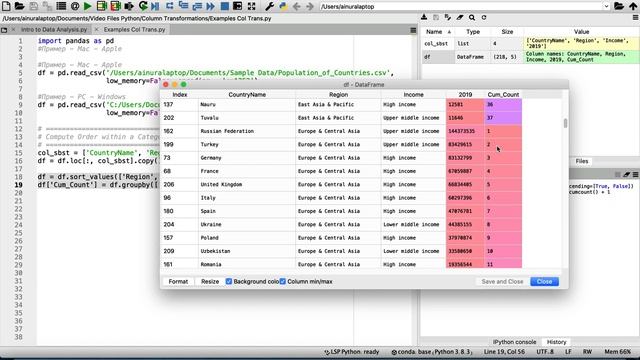Image resolution: width=640 pixels, height=360 pixels.
Task: Run selection or current line icon
Action: [129, 6]
